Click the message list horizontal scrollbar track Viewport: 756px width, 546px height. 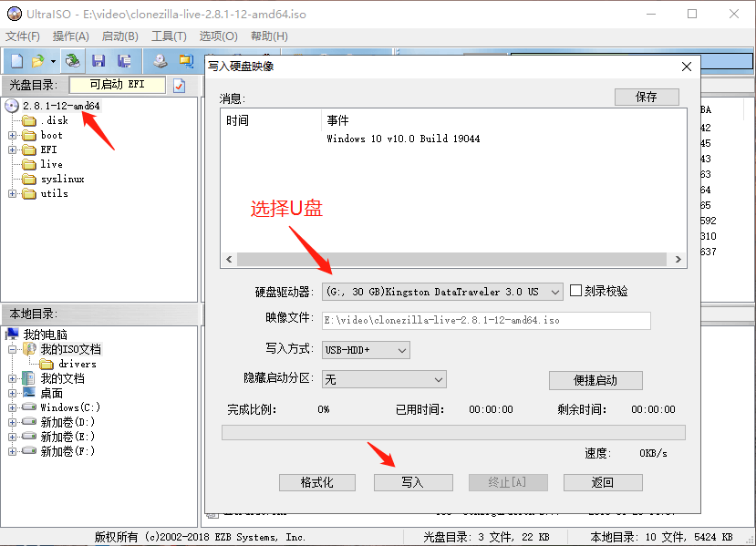(x=451, y=259)
